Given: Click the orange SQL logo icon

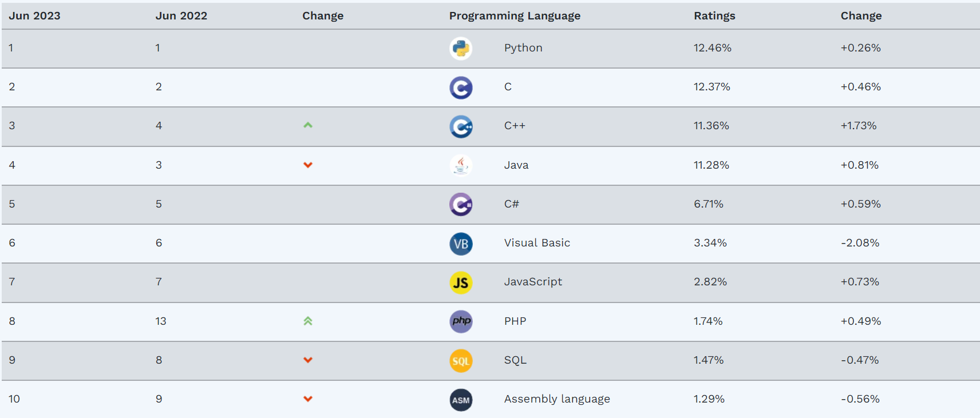Looking at the screenshot, I should pyautogui.click(x=461, y=361).
